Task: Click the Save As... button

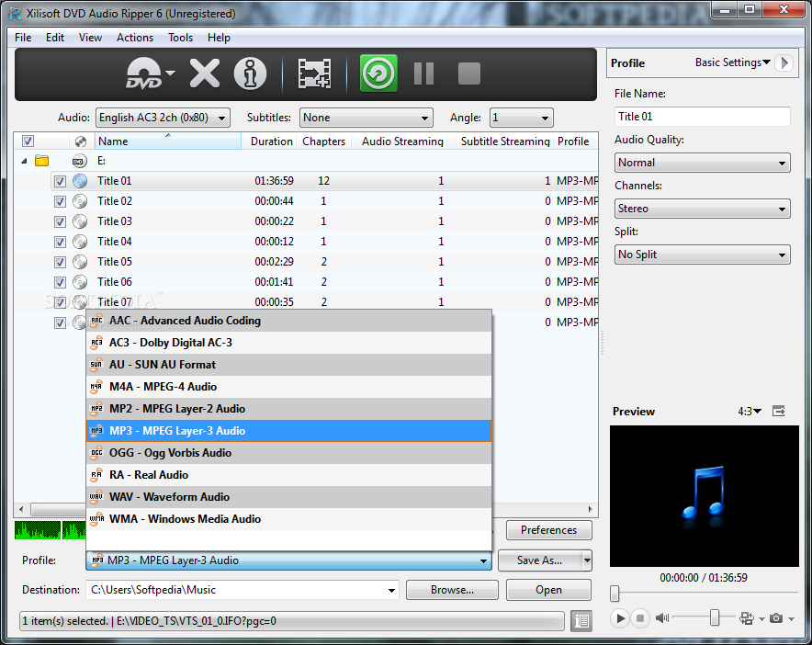Action: click(x=539, y=560)
